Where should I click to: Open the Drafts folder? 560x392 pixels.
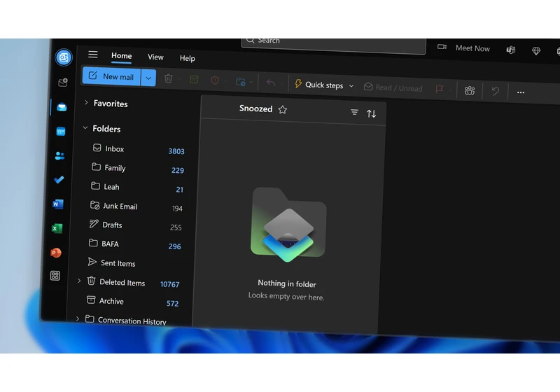pyautogui.click(x=135, y=225)
